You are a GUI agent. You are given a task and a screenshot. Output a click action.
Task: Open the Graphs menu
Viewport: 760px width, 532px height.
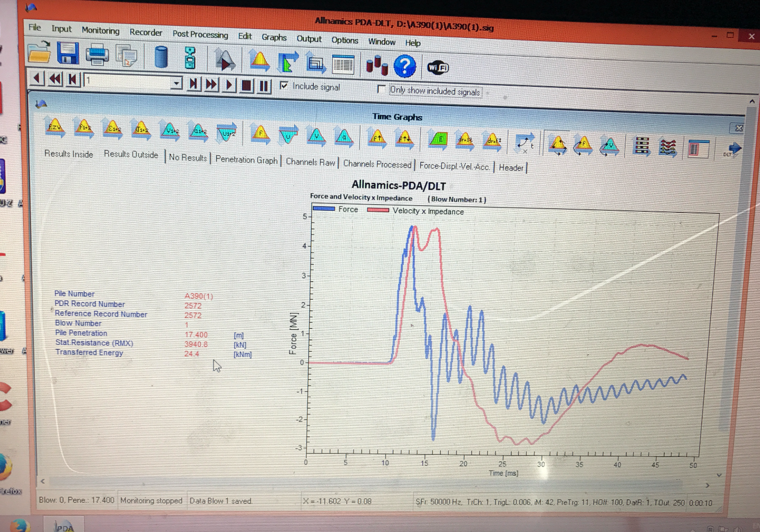pos(274,37)
